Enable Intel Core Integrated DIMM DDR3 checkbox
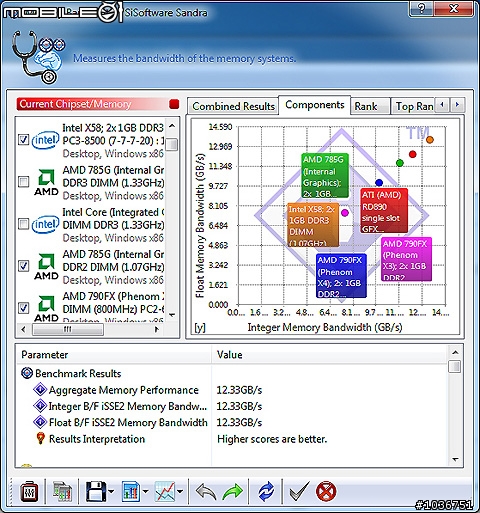The width and height of the screenshot is (480, 513). 23,224
